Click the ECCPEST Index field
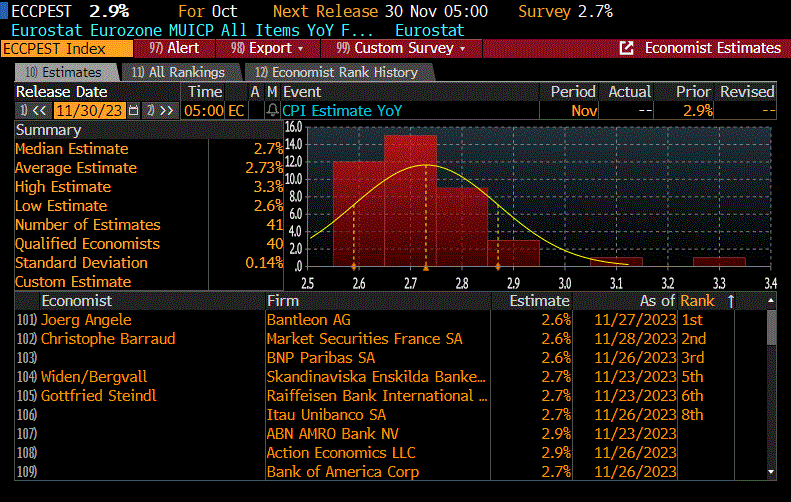791x502 pixels. [67, 48]
